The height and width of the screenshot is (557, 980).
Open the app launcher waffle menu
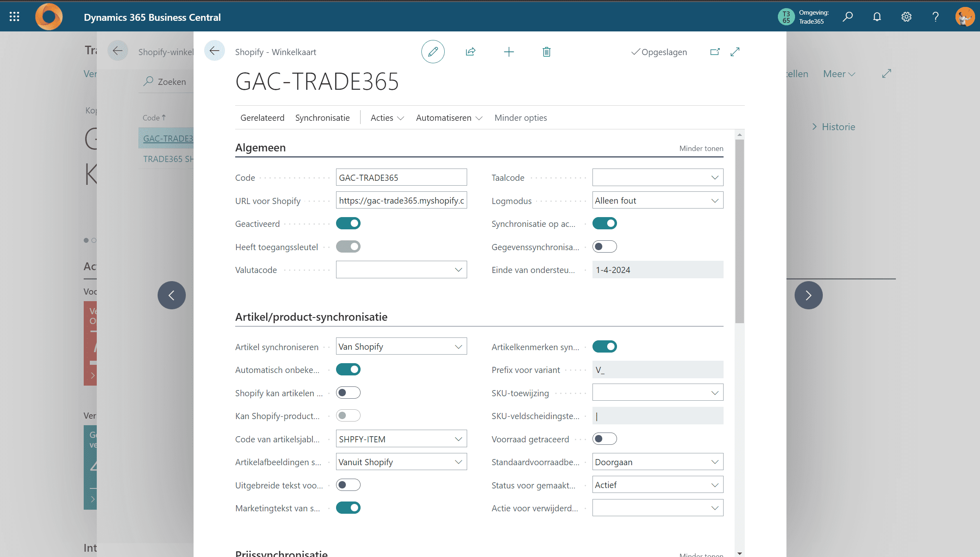[14, 16]
